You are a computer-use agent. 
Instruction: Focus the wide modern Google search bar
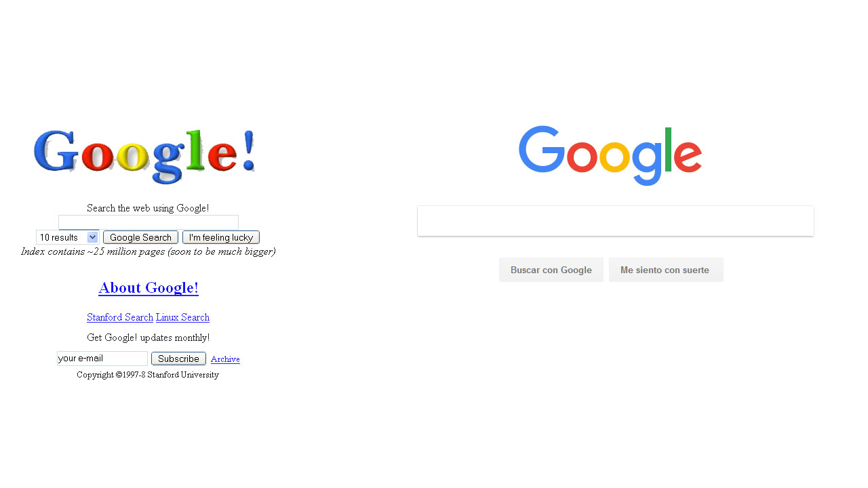click(616, 221)
